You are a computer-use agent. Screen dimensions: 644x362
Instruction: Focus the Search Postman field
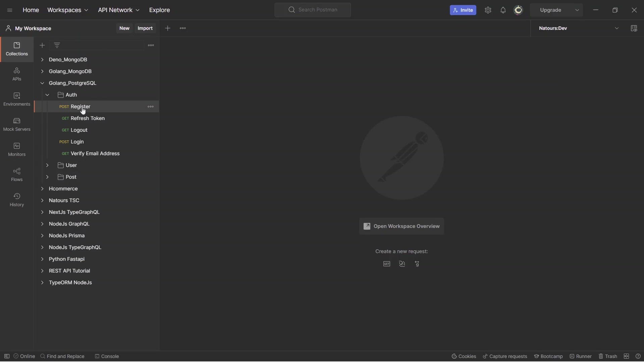coord(313,10)
